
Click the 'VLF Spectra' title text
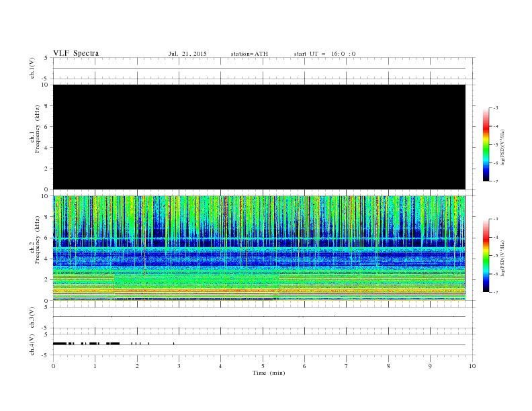[x=76, y=53]
